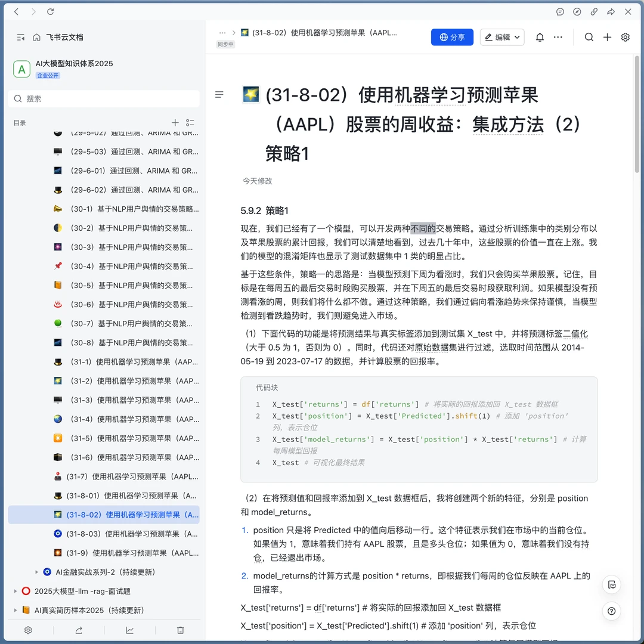Copy the document link
Viewport: 644px width, 644px height.
593,11
